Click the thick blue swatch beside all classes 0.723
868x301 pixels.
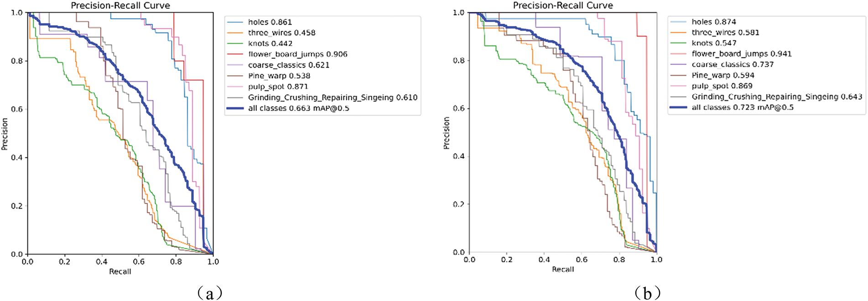click(x=678, y=107)
